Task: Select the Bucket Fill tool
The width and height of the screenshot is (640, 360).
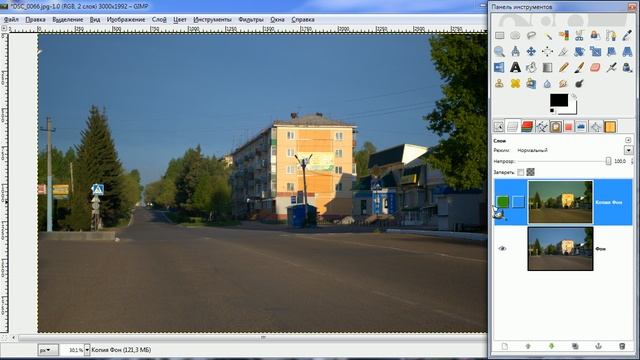Action: coord(531,67)
